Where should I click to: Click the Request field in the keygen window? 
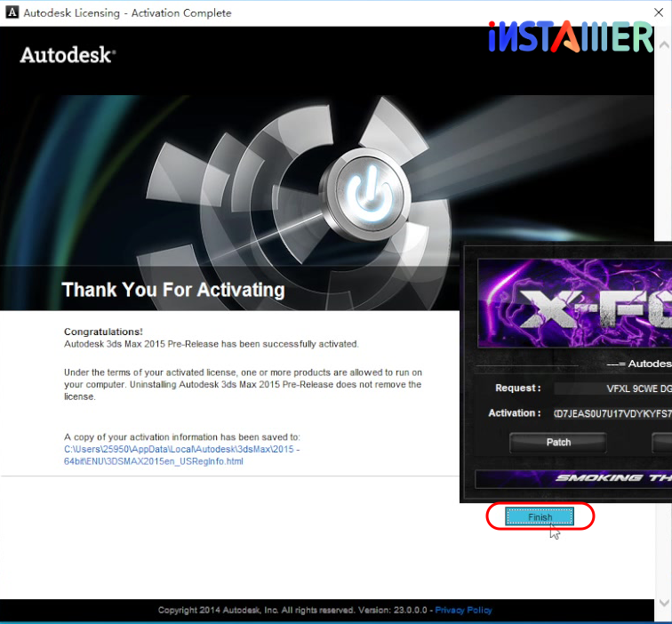612,388
